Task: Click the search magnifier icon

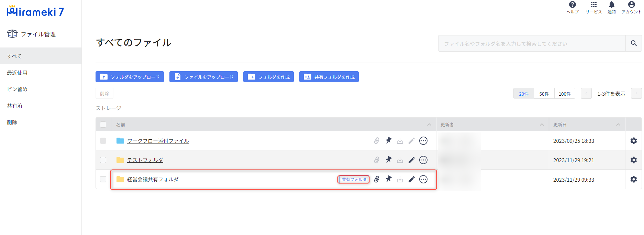Action: (634, 43)
